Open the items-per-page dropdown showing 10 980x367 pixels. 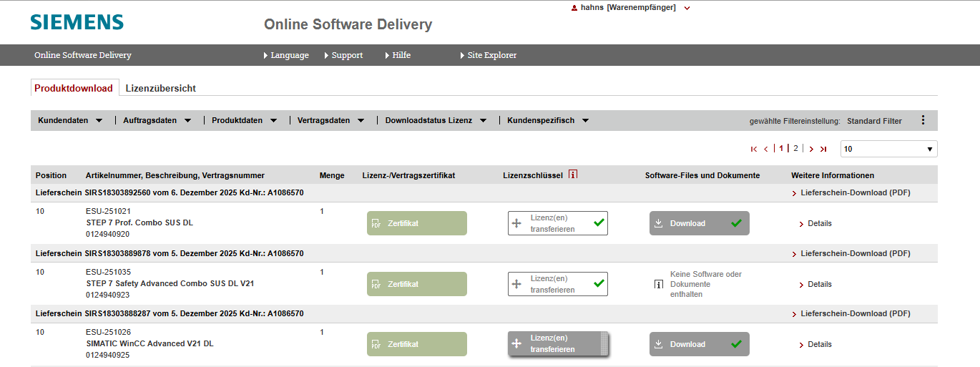click(888, 149)
